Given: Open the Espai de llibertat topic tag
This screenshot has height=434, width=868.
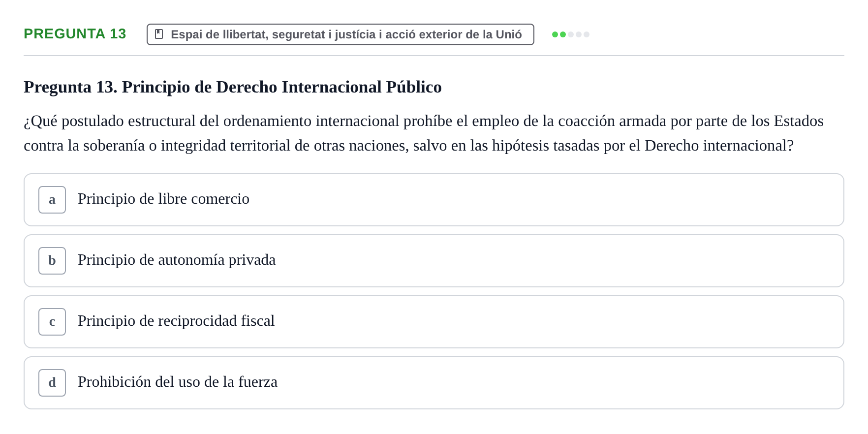Looking at the screenshot, I should point(340,34).
